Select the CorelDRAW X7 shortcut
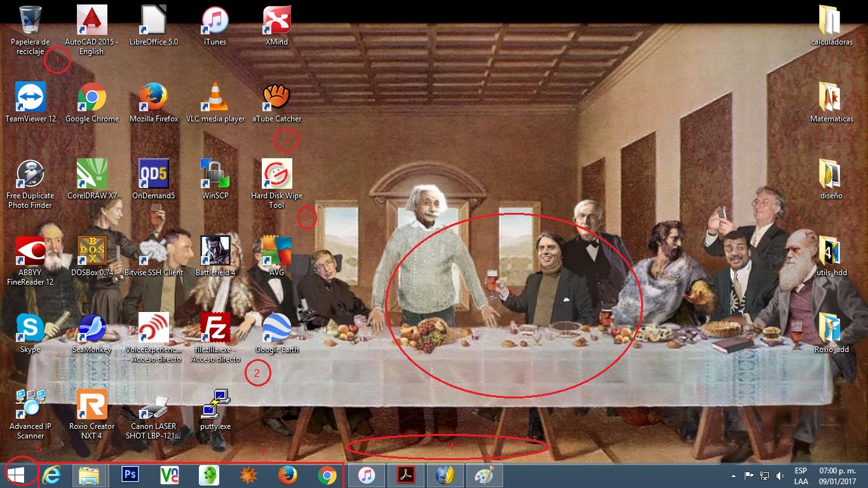Screen dimensions: 868x488 coord(92,175)
